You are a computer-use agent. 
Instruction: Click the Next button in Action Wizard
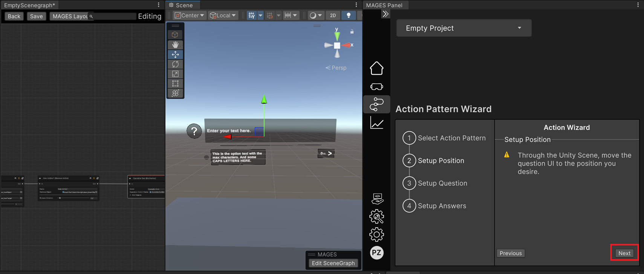624,253
